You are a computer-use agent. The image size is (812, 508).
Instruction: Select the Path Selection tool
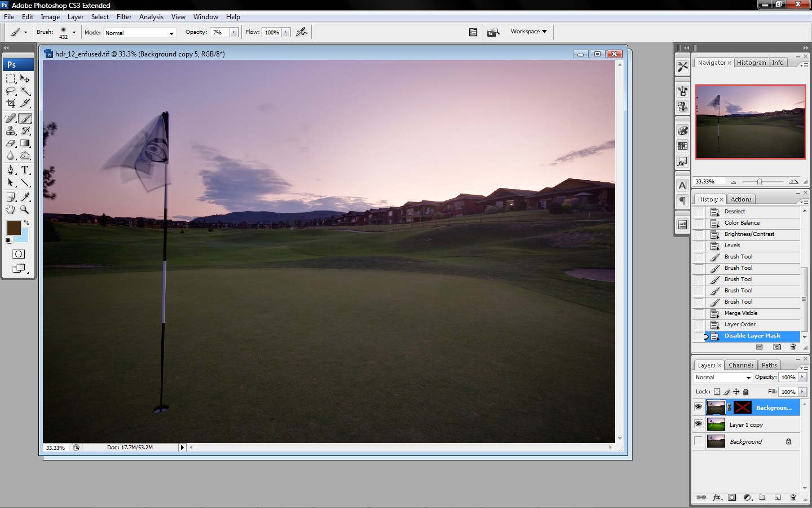click(11, 182)
